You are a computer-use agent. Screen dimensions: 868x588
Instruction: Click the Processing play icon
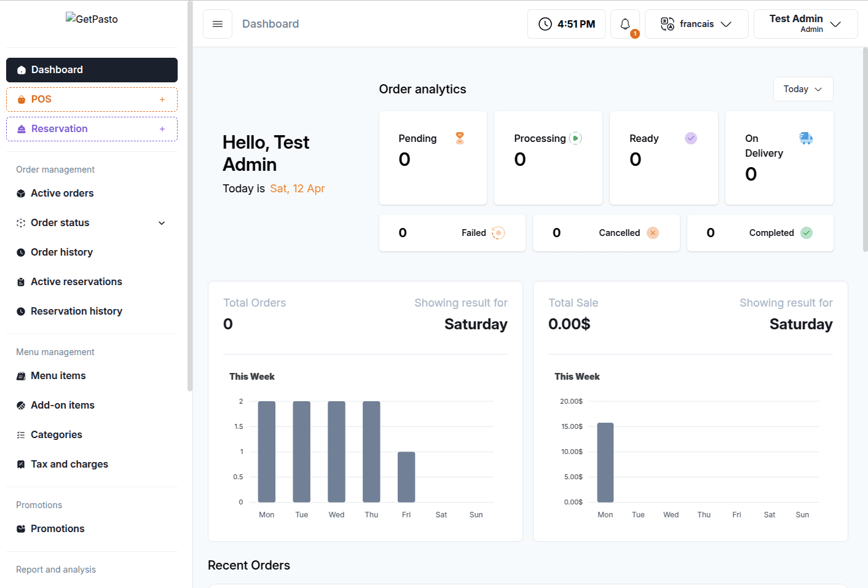point(575,138)
